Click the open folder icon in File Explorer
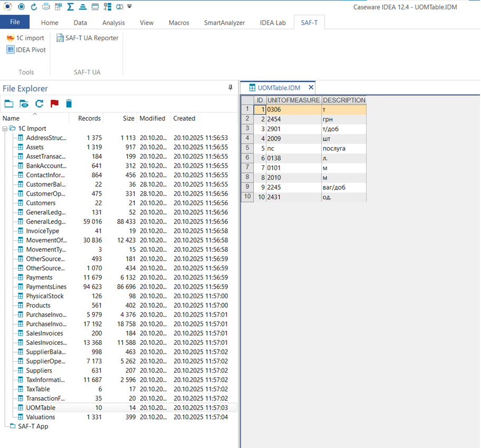This screenshot has height=448, width=481. tap(9, 104)
